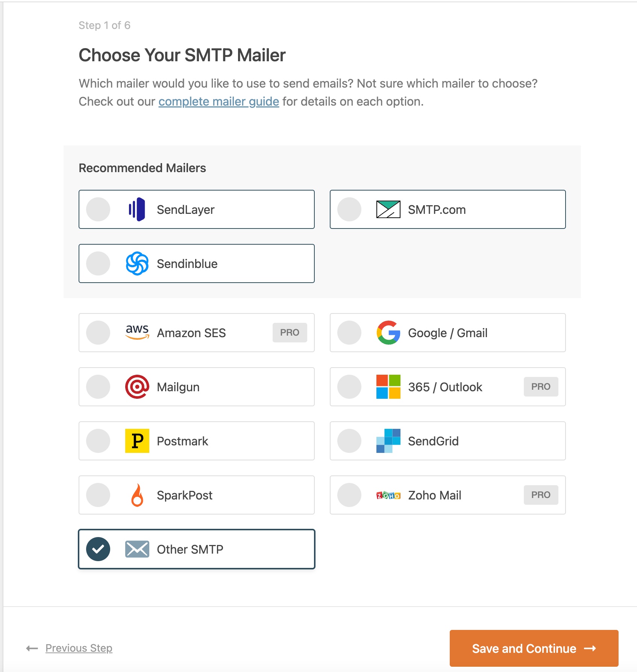Click the Mailgun label text
The height and width of the screenshot is (672, 637).
click(x=178, y=387)
